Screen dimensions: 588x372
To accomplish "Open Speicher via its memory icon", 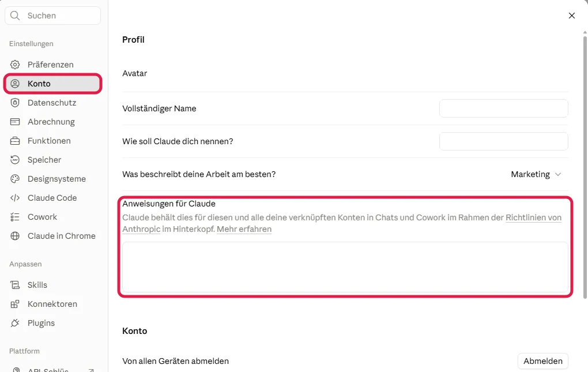I will click(x=15, y=160).
